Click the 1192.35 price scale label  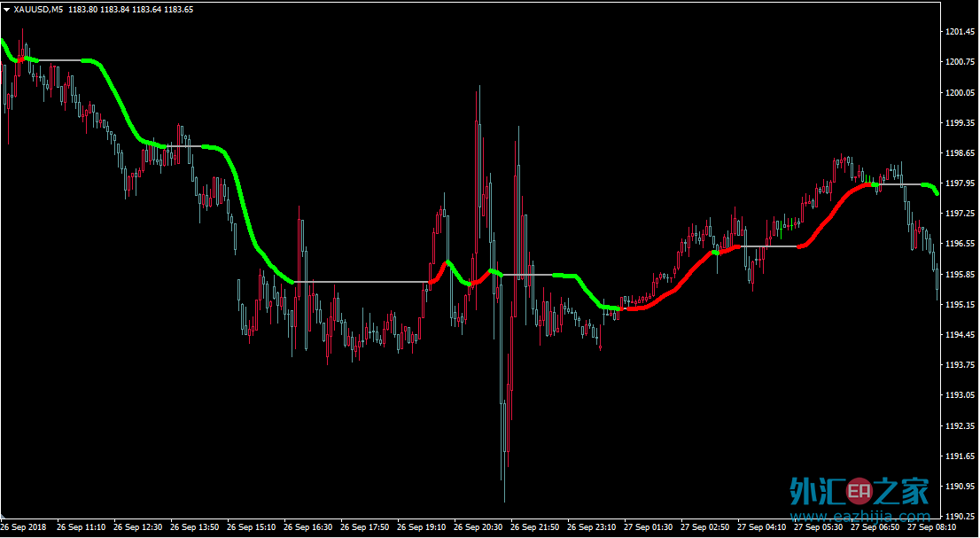(961, 425)
